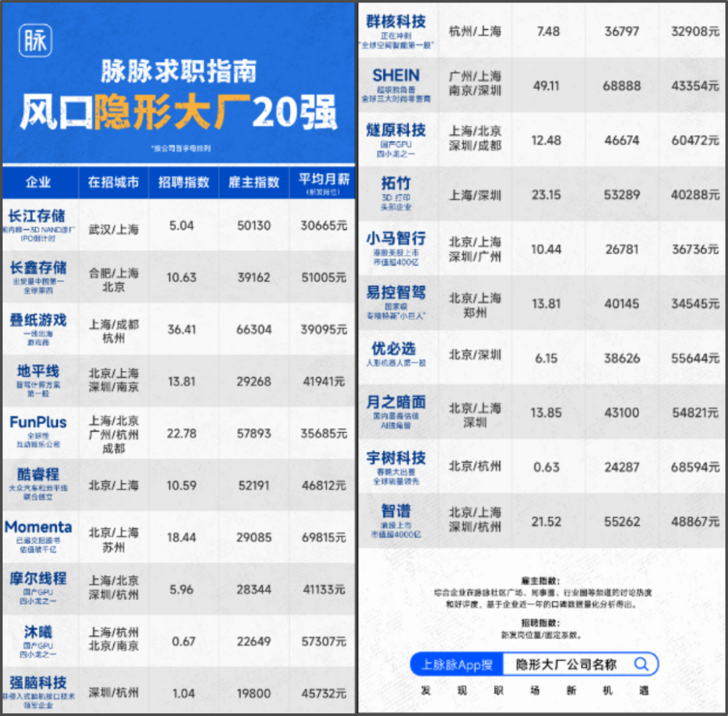Click the FunPlus company name
728x716 pixels.
coord(38,422)
